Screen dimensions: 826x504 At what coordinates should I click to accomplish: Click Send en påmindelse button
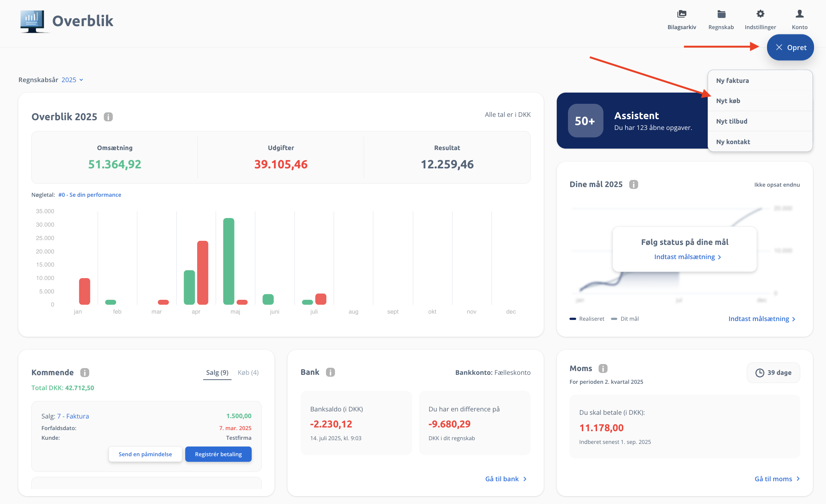pos(145,454)
